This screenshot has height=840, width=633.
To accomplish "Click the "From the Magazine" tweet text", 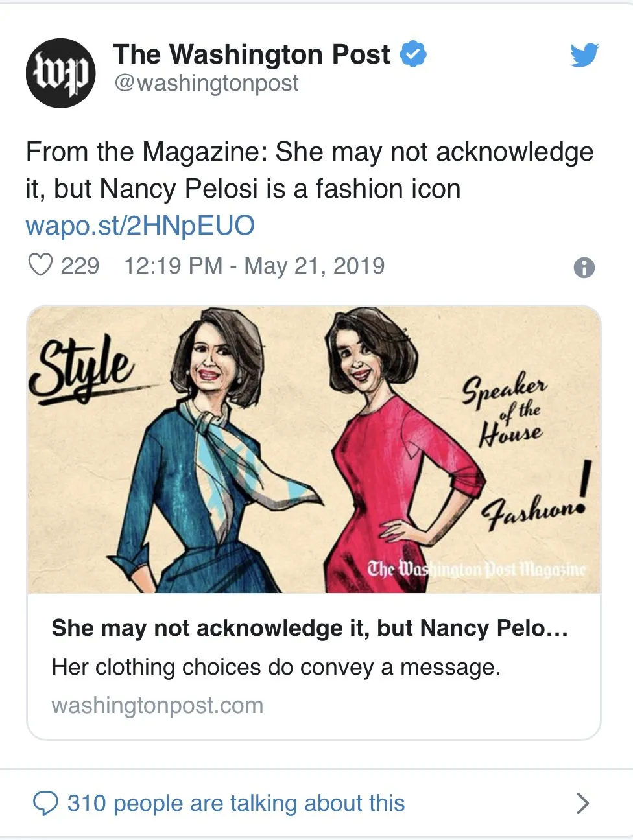I will point(309,170).
